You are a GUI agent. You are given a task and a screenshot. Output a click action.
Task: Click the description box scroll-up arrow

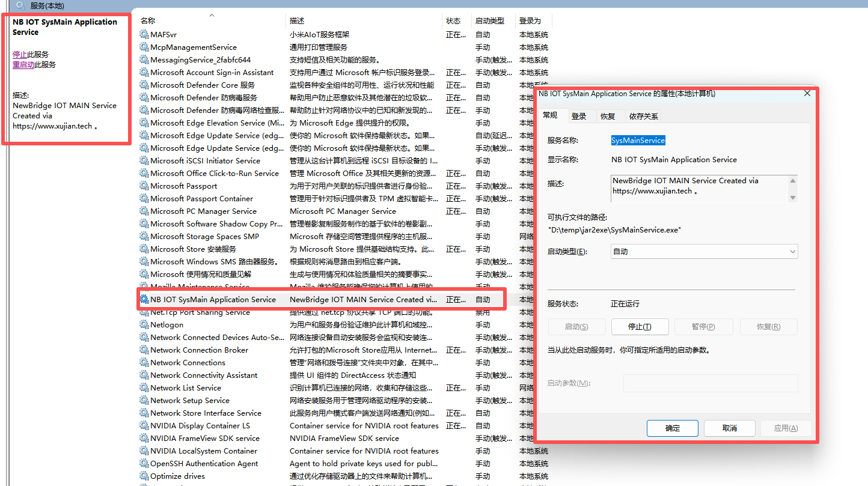[x=793, y=181]
